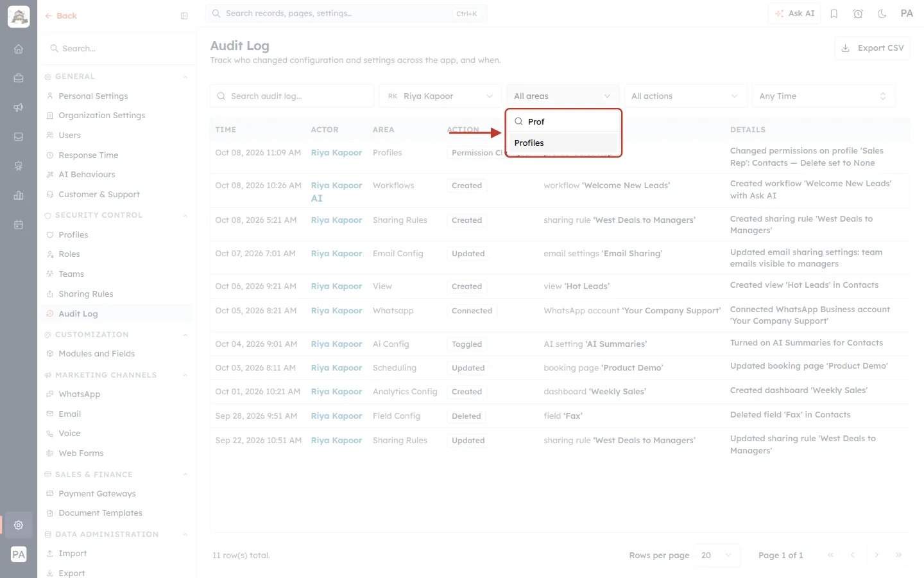Screen dimensions: 924x578
Task: Export the audit log as CSV
Action: [872, 48]
